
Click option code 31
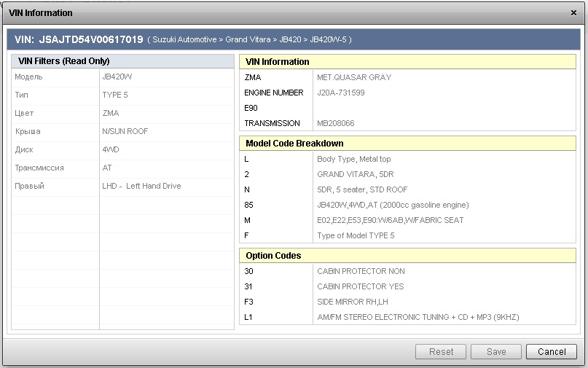[248, 286]
